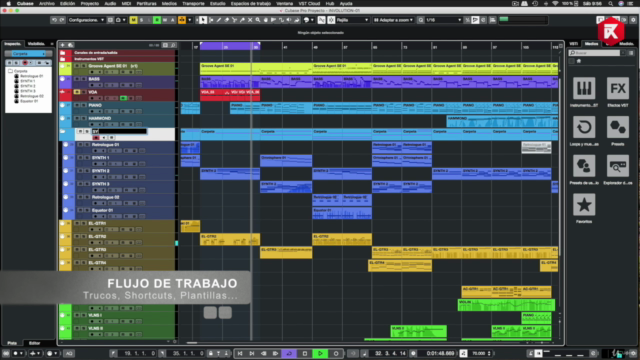Click the Record button in transport
The height and width of the screenshot is (360, 640).
click(336, 353)
